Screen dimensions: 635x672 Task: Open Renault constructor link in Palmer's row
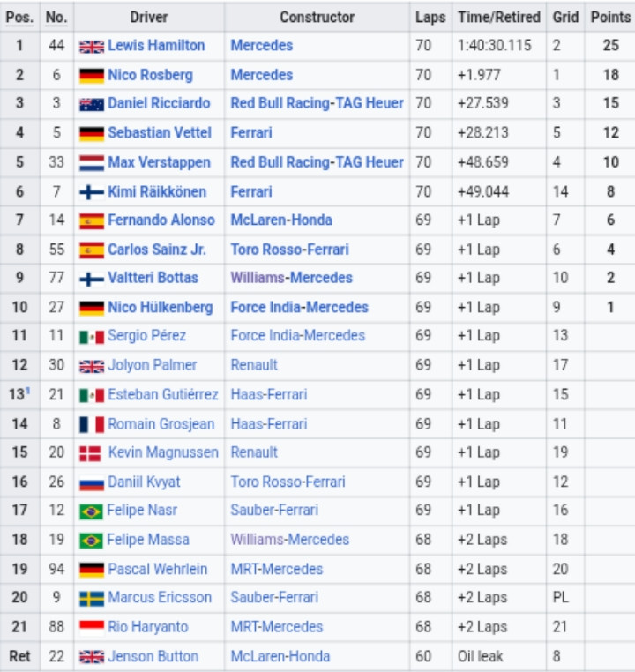pyautogui.click(x=254, y=365)
